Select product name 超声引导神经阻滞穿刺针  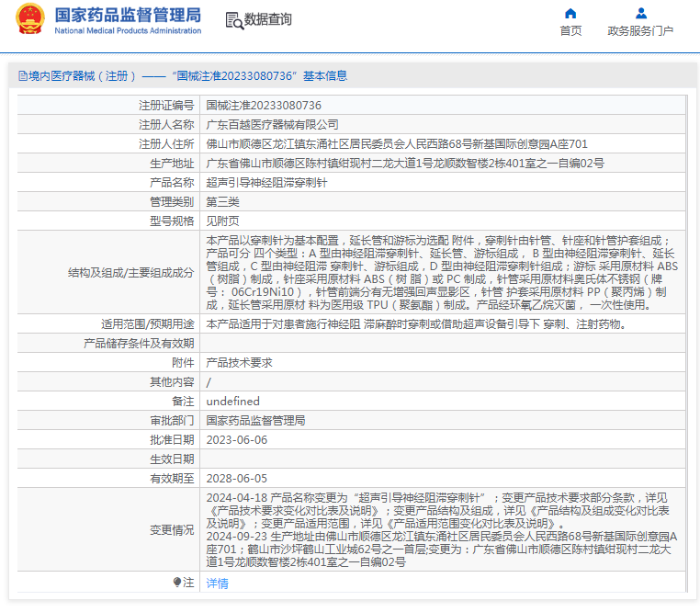click(267, 182)
